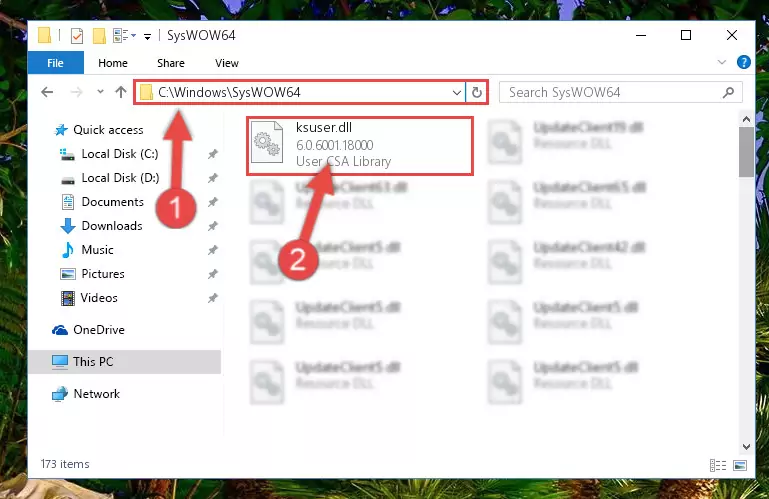Click pin icon next to Local Disk (D:)
Screen dimensions: 769x499
(212, 178)
